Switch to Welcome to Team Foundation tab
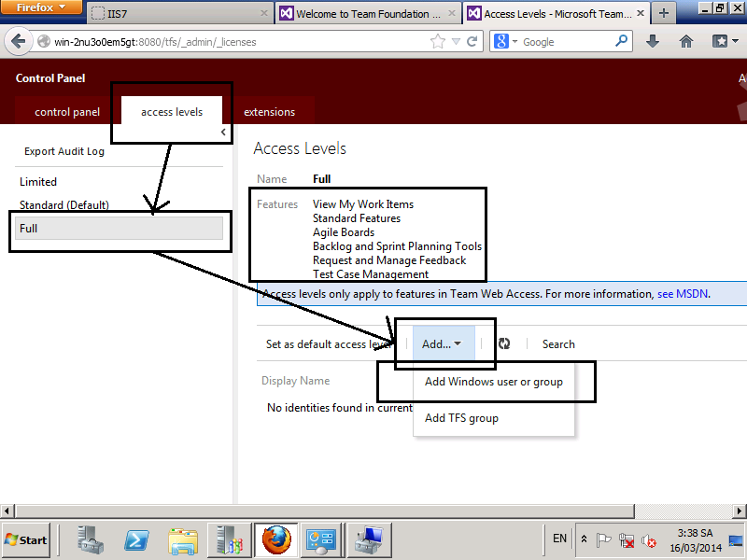 click(x=367, y=14)
